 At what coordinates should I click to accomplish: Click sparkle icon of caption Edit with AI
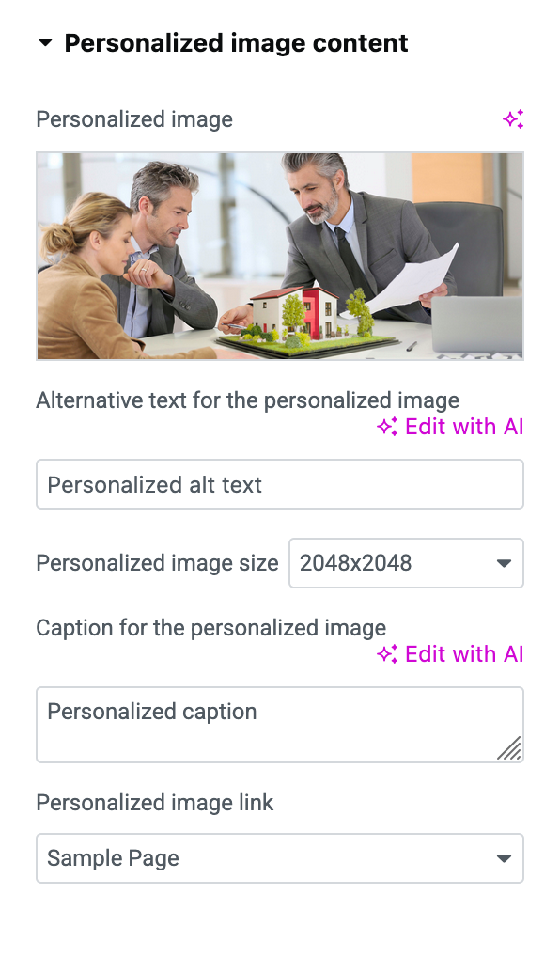click(387, 654)
